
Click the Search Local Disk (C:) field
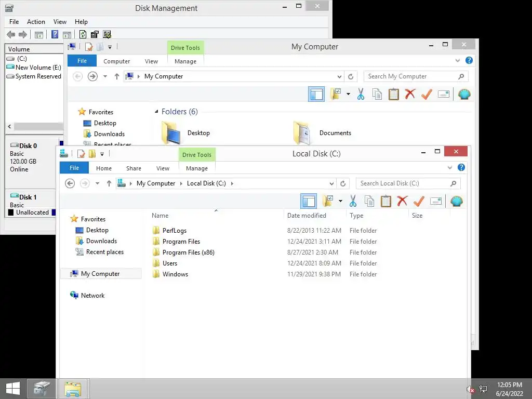pos(408,183)
